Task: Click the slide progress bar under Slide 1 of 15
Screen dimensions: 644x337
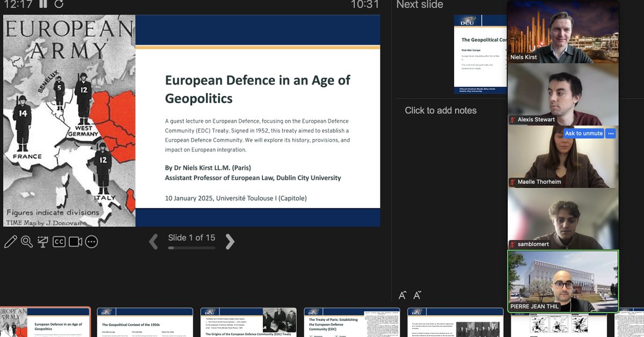Action: pos(192,248)
